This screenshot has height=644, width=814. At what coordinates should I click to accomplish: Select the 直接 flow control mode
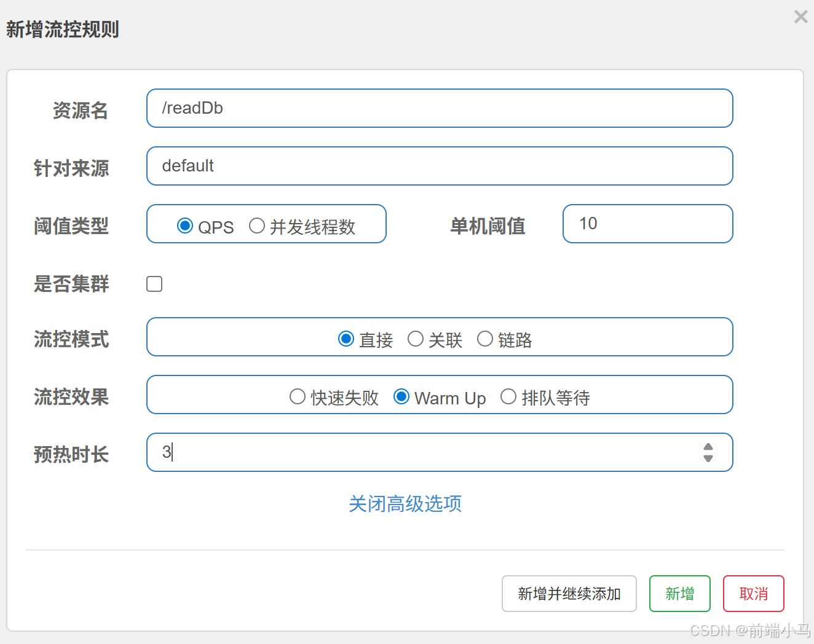pos(346,339)
